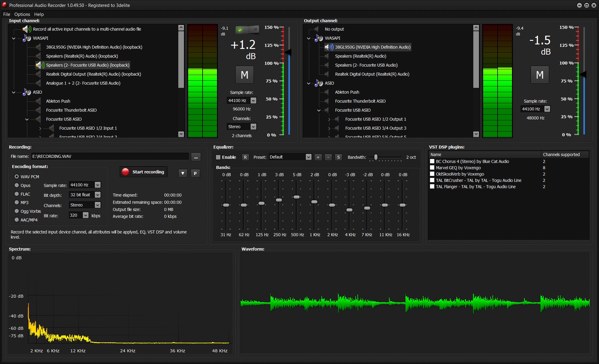This screenshot has height=364, width=599.
Task: Click the EQ save S button
Action: 338,157
